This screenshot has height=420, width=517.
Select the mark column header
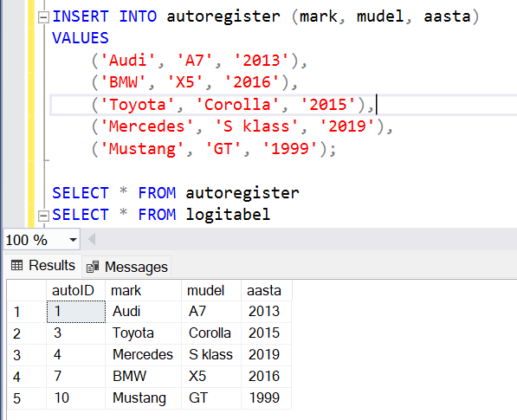[x=143, y=290]
